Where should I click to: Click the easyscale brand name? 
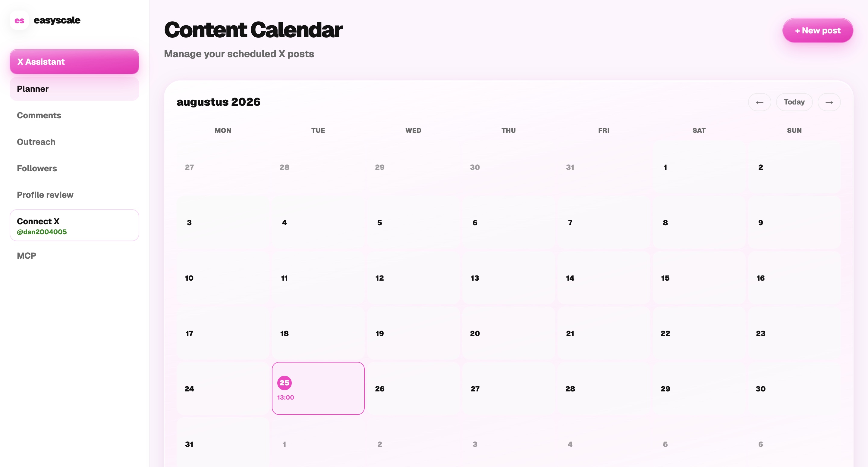[57, 20]
